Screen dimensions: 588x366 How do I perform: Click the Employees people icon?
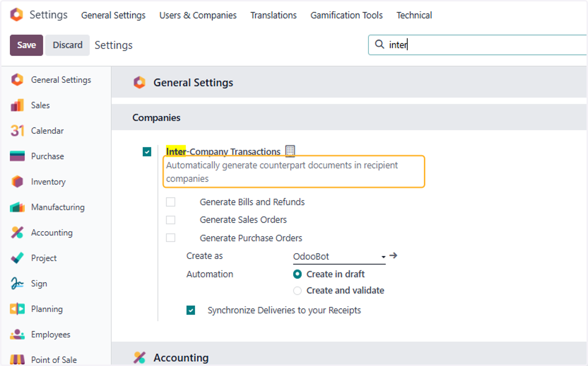[17, 335]
